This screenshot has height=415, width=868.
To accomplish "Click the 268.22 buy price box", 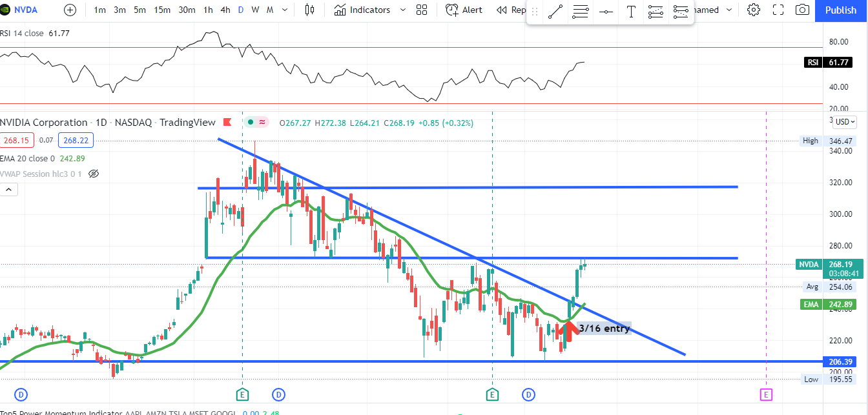I will click(x=75, y=139).
